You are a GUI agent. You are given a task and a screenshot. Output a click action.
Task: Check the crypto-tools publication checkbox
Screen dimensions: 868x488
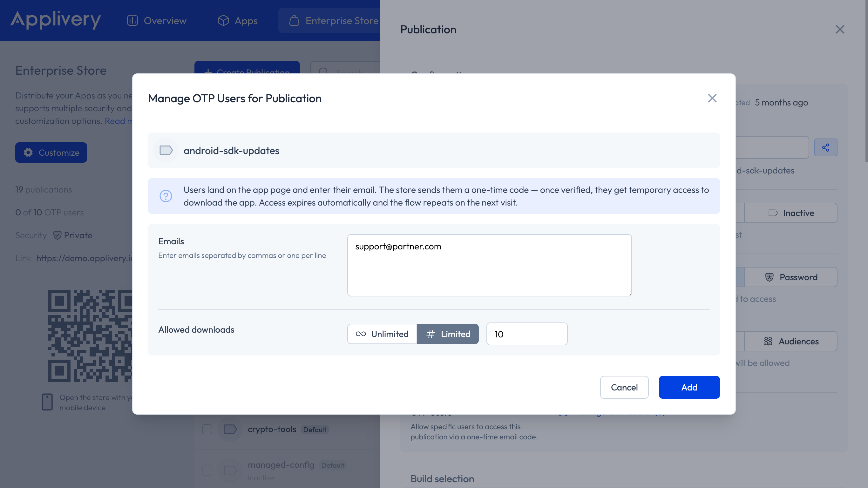click(207, 429)
